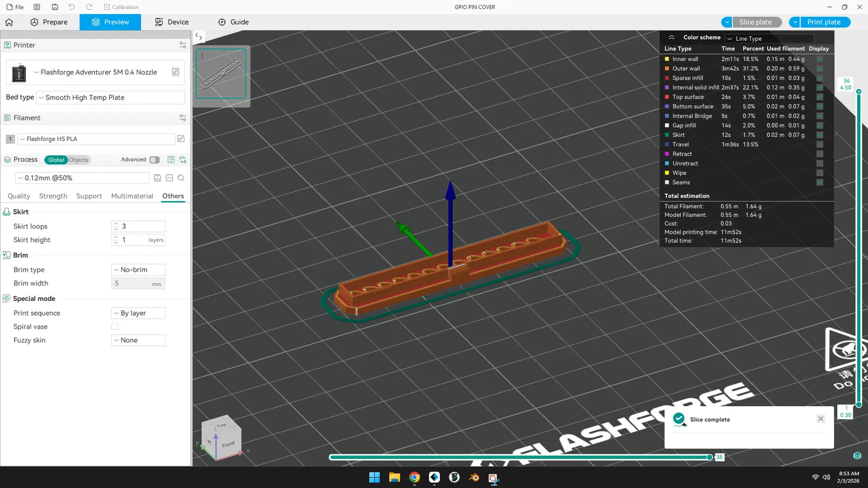Collapse the left sidebar panel
This screenshot has height=488, width=868.
coord(199,37)
